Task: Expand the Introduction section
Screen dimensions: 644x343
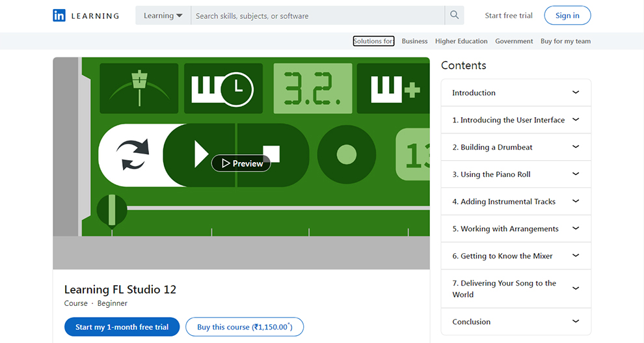Action: coord(516,93)
